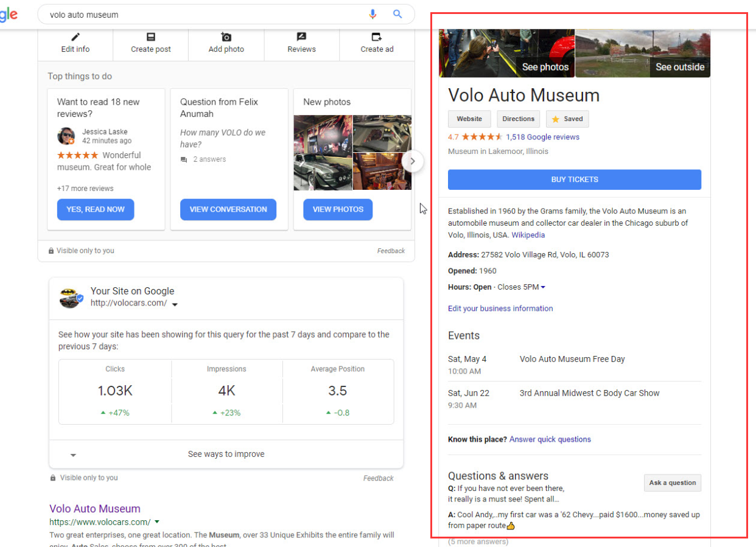Click the Impressions 4K metric
The width and height of the screenshot is (756, 547).
pyautogui.click(x=226, y=391)
